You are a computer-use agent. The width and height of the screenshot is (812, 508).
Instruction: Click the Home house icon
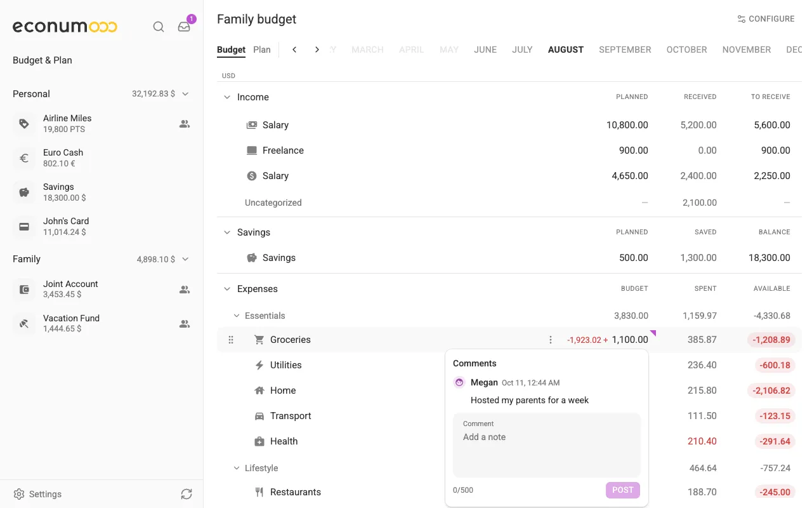259,391
